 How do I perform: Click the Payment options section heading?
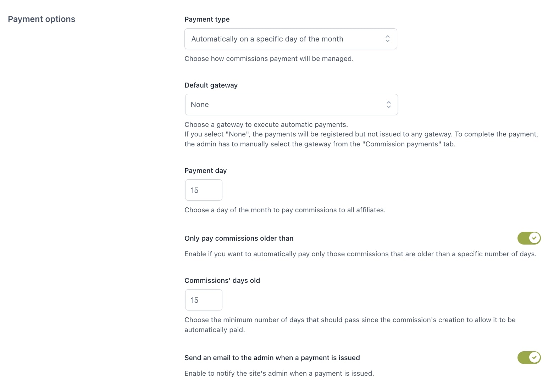(x=41, y=19)
